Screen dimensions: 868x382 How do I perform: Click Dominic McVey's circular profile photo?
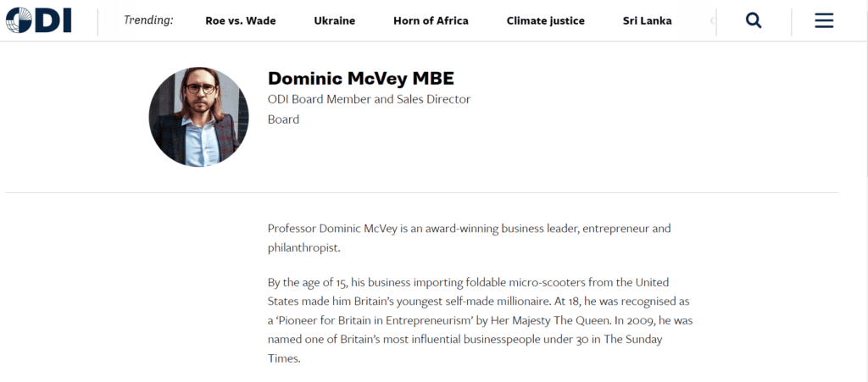click(x=198, y=117)
